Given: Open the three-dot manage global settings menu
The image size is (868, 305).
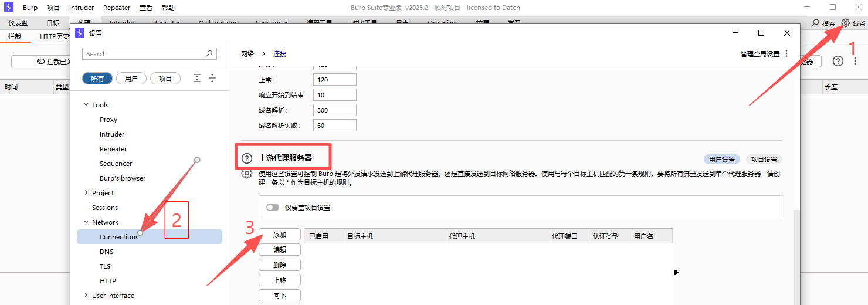Looking at the screenshot, I should [x=787, y=54].
